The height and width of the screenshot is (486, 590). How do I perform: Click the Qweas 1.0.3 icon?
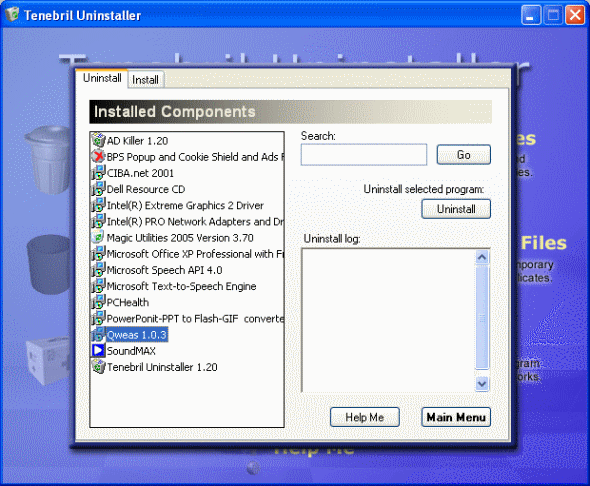coord(98,335)
